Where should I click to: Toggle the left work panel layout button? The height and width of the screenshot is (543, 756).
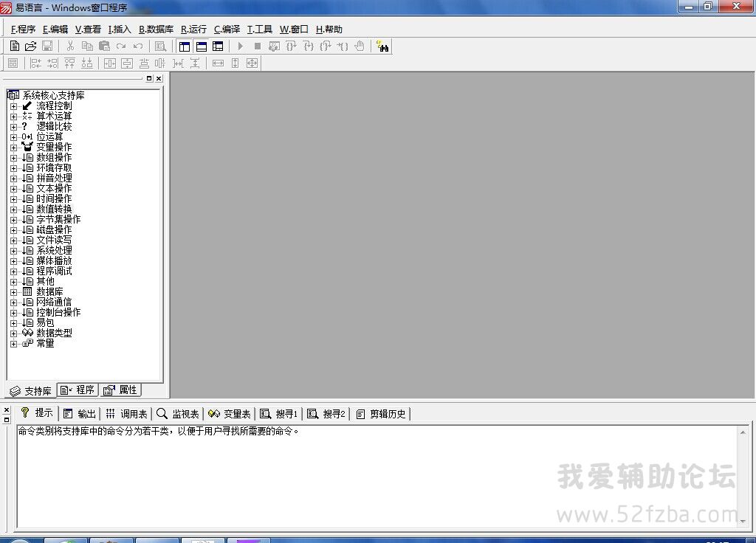click(184, 46)
